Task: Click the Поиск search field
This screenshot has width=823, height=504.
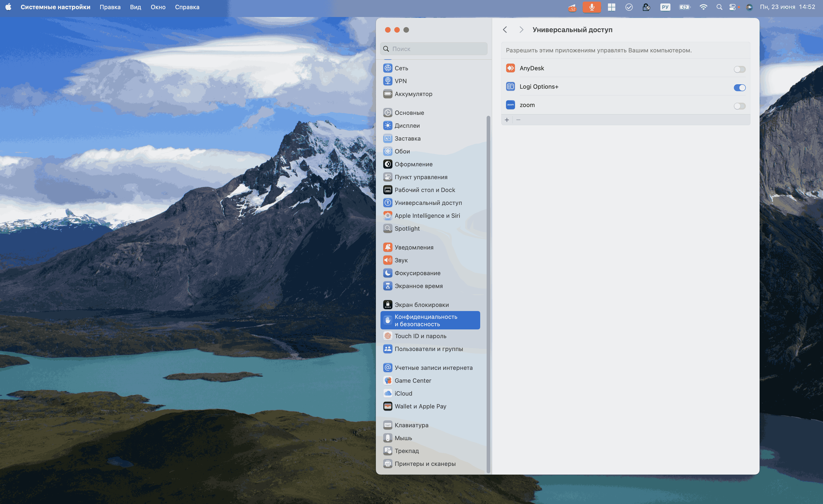Action: click(434, 49)
